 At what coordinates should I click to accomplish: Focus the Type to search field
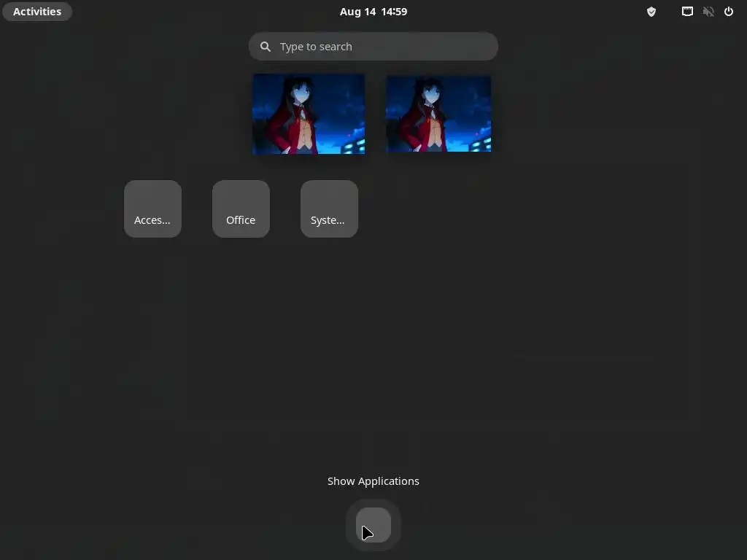coord(373,46)
